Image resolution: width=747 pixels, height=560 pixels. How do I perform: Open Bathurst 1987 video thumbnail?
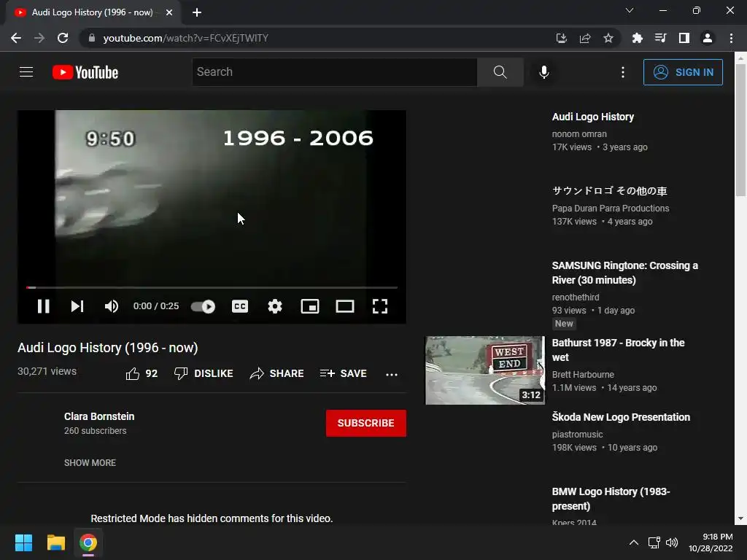(x=485, y=370)
